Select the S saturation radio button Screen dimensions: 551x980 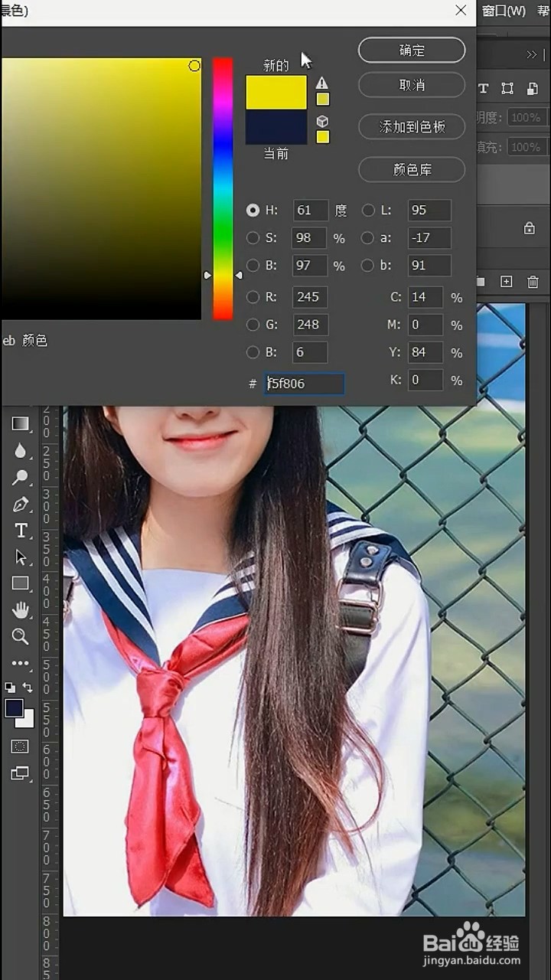pyautogui.click(x=253, y=238)
